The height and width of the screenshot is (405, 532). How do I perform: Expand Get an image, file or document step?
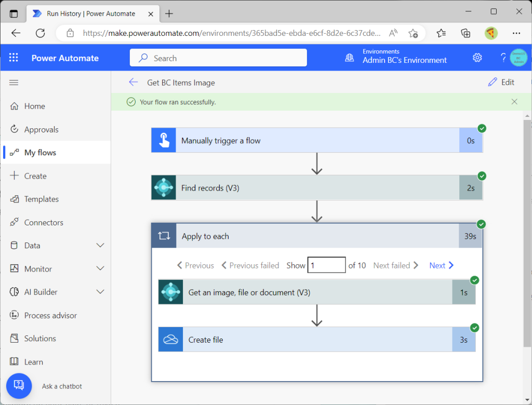[x=317, y=292]
